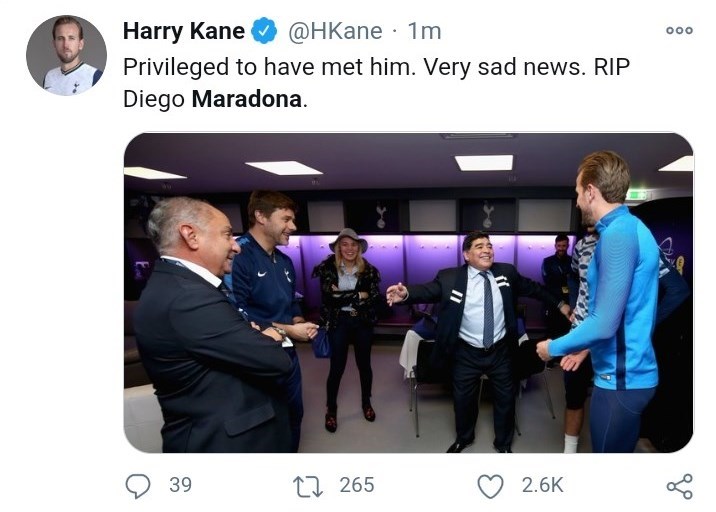This screenshot has height=512, width=716.
Task: Like the tweet with the heart icon
Action: 489,486
